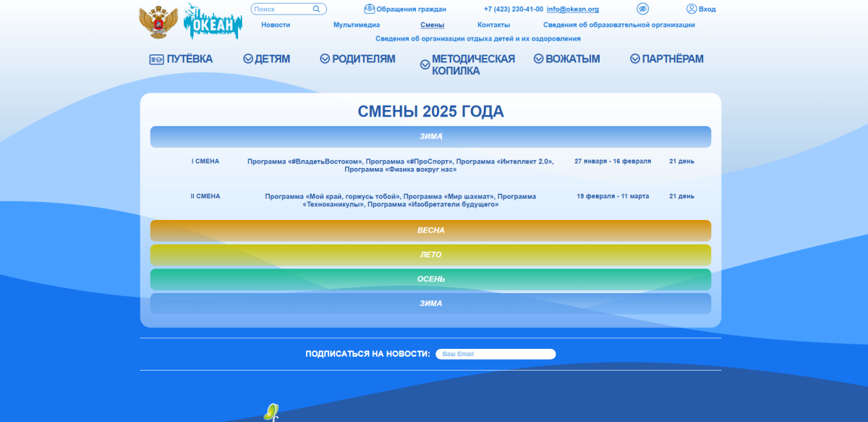
Task: Click the user icon beside Вход
Action: coord(692,9)
